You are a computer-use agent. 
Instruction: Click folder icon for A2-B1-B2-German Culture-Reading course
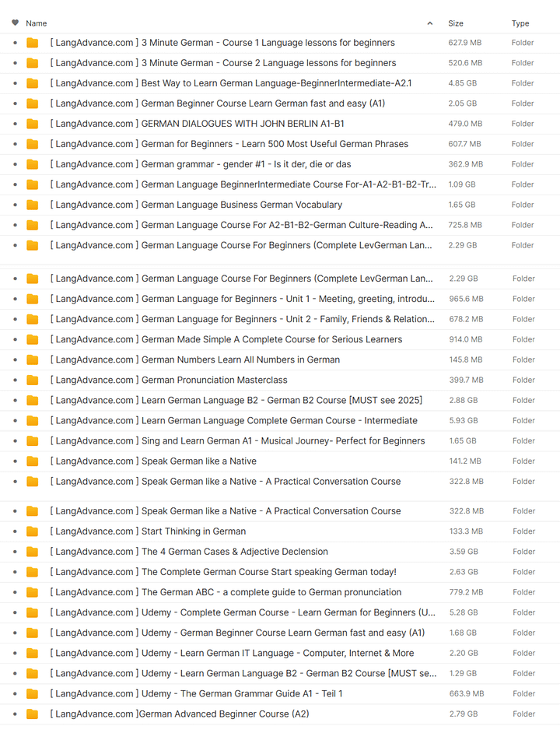pyautogui.click(x=33, y=225)
